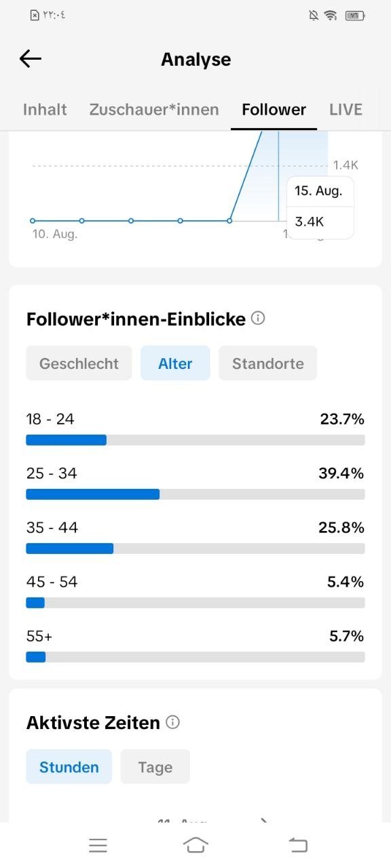Switch active times to Stunden
This screenshot has height=868, width=391.
click(69, 767)
